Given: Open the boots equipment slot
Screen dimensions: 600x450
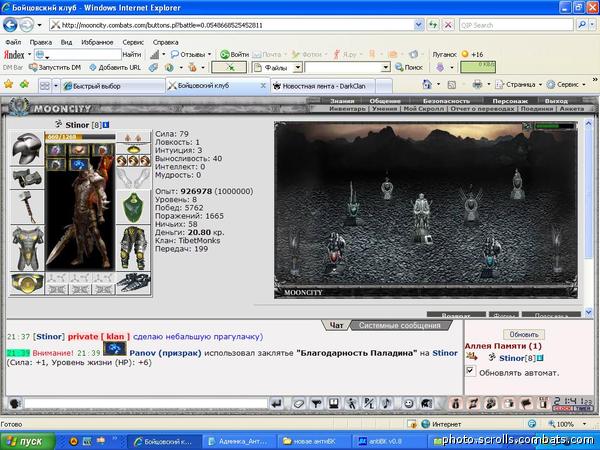Looking at the screenshot, I should [133, 283].
